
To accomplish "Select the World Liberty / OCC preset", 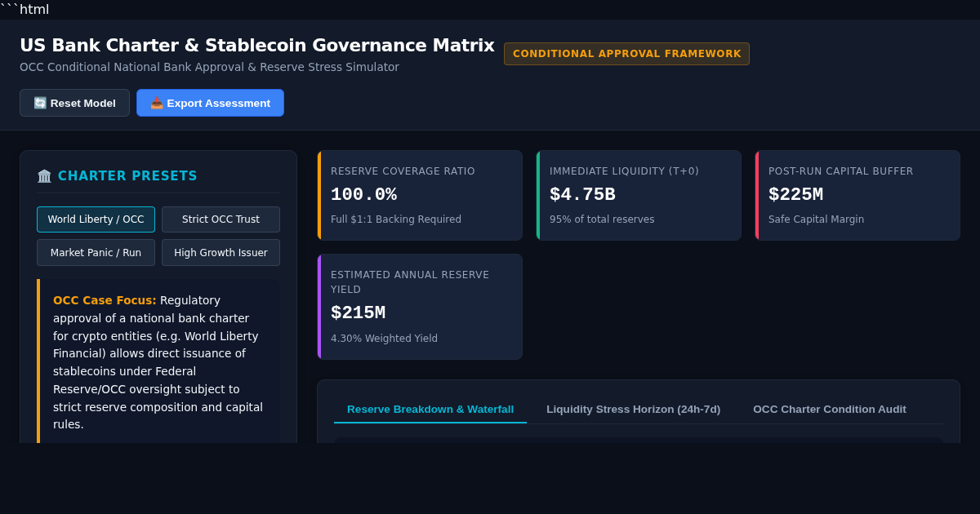I will click(x=96, y=219).
